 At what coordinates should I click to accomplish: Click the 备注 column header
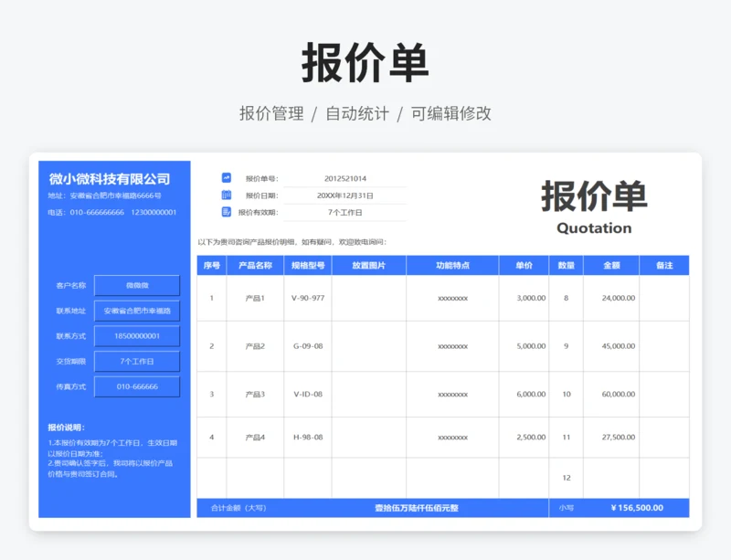tap(664, 265)
